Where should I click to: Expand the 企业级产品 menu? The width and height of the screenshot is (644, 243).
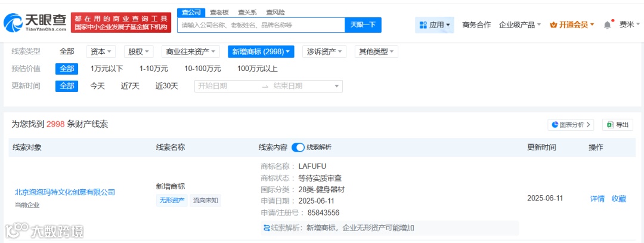click(x=519, y=24)
